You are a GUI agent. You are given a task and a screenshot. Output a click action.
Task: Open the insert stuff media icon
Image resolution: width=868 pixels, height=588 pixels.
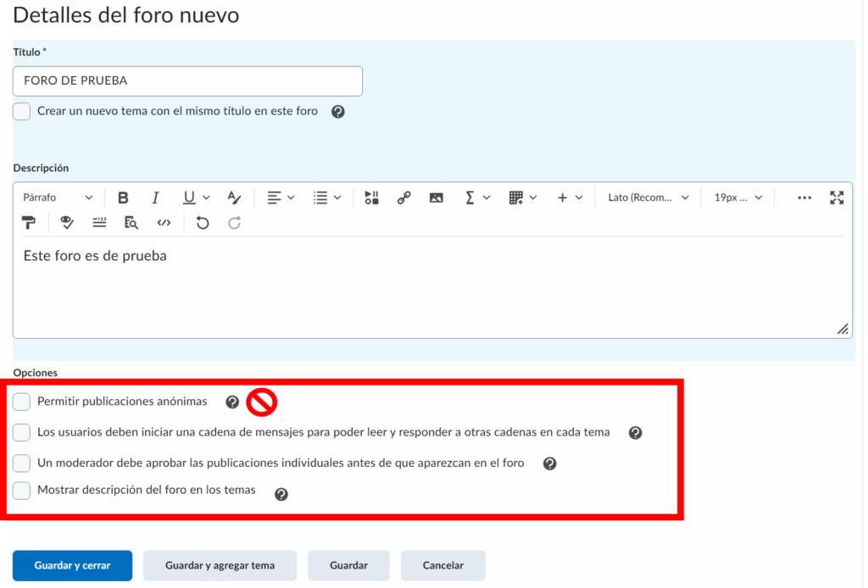point(371,197)
